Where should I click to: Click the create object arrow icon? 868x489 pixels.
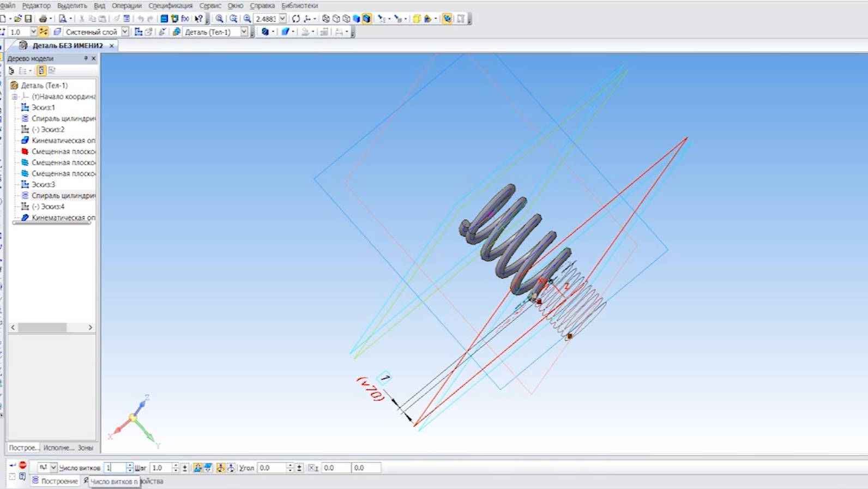[13, 465]
